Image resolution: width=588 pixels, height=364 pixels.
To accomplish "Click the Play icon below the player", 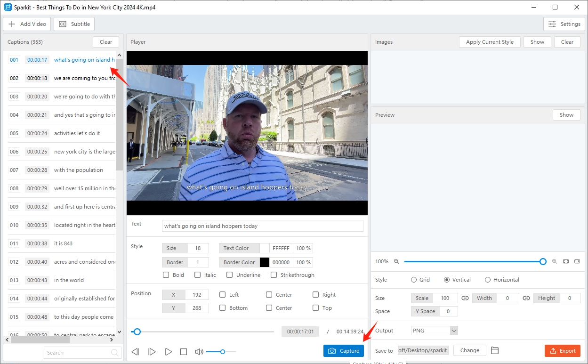I will click(168, 351).
